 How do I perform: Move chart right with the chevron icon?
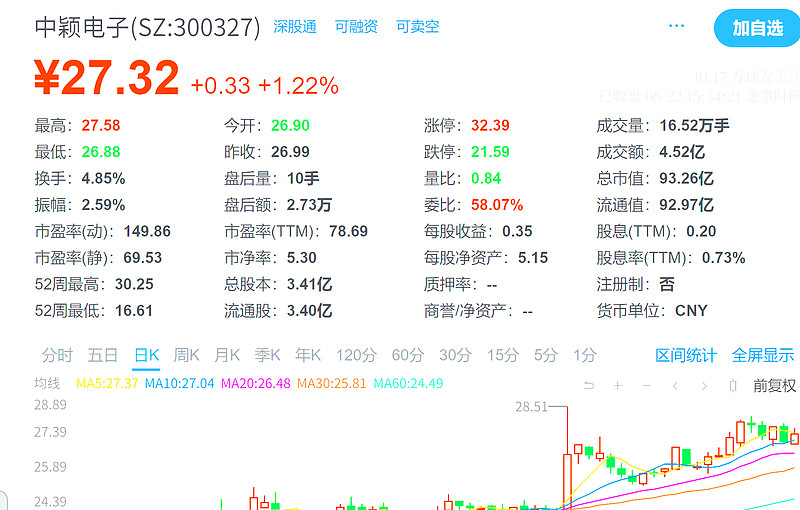[x=704, y=386]
